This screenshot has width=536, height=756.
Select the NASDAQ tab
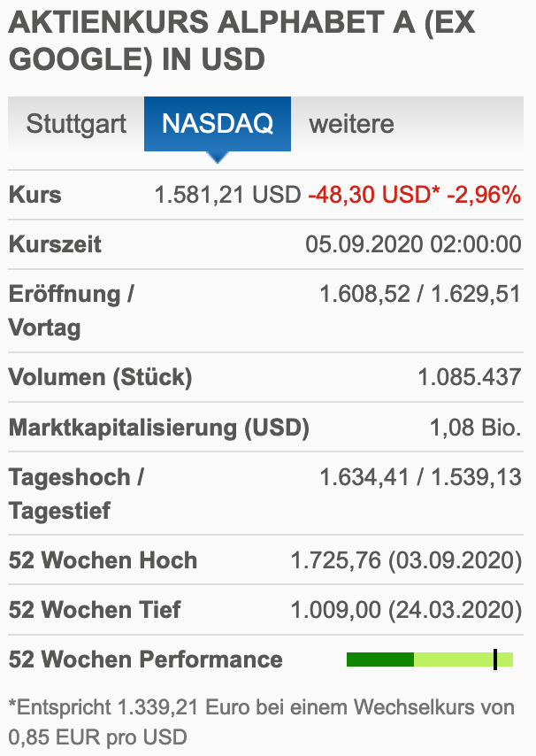tap(217, 124)
